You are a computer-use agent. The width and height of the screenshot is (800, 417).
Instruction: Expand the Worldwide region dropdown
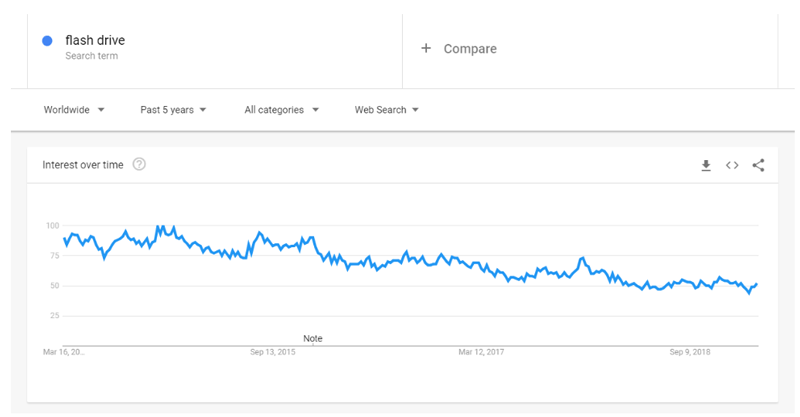tap(74, 110)
